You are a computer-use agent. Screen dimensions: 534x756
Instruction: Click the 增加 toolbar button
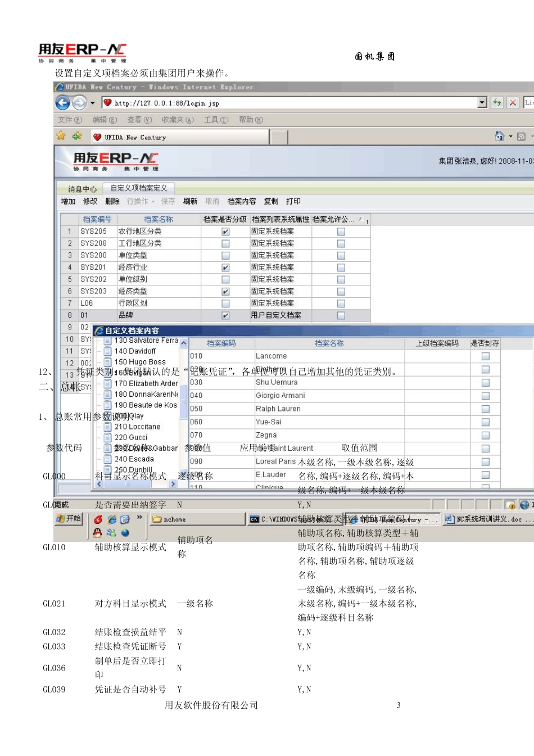[68, 201]
